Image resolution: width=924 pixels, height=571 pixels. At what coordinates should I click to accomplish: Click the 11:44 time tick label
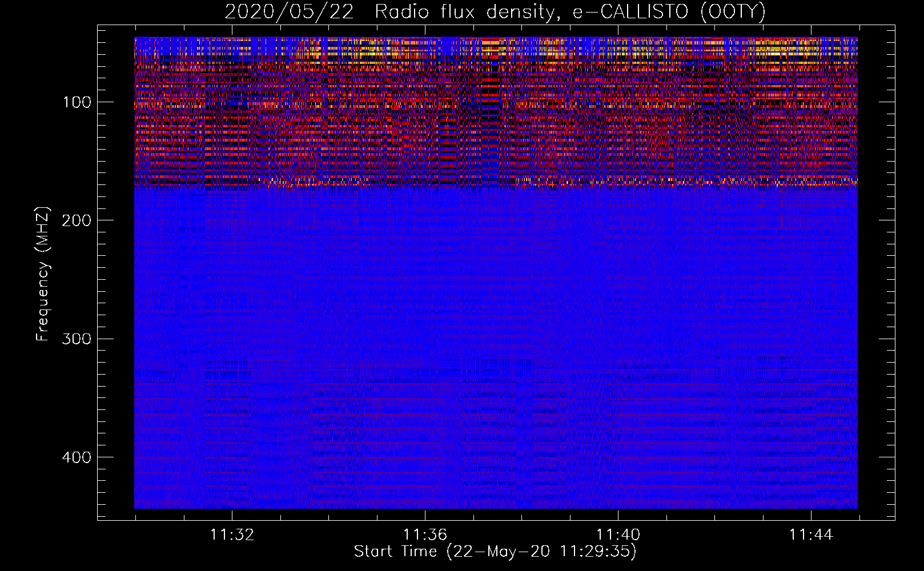pos(811,534)
